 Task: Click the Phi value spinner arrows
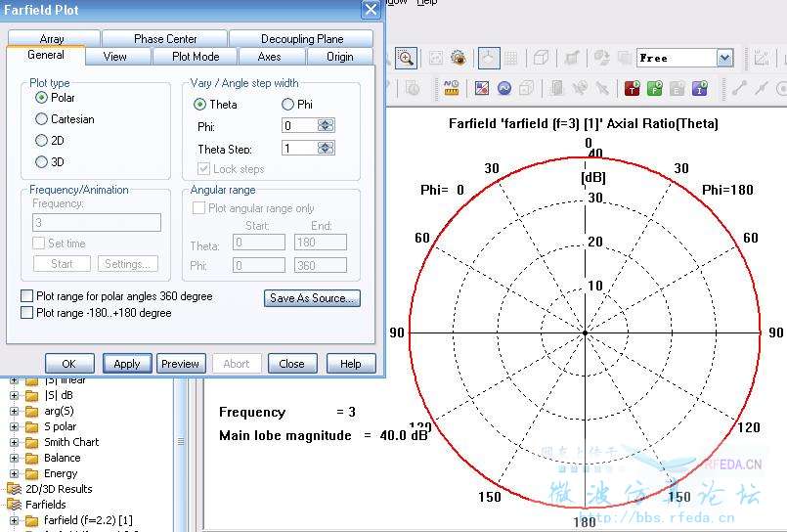[x=326, y=125]
